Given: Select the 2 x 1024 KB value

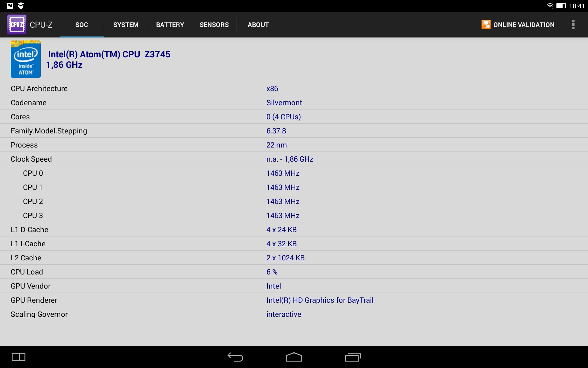Looking at the screenshot, I should [285, 258].
